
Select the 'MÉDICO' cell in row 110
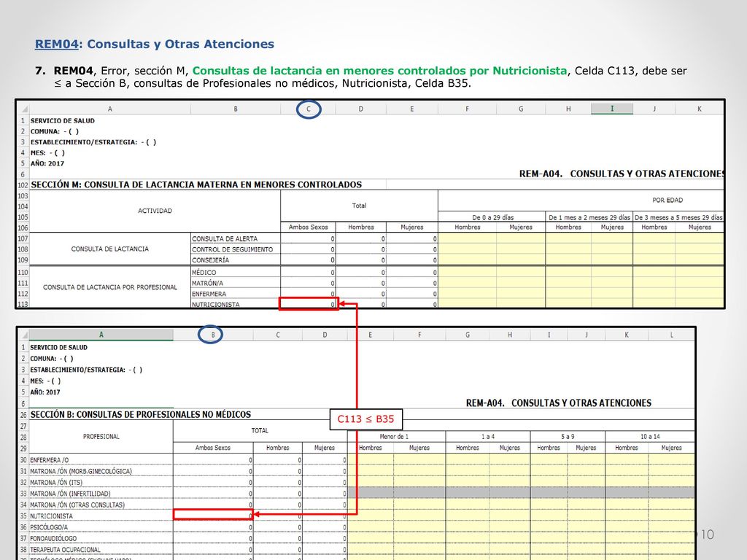pyautogui.click(x=236, y=273)
